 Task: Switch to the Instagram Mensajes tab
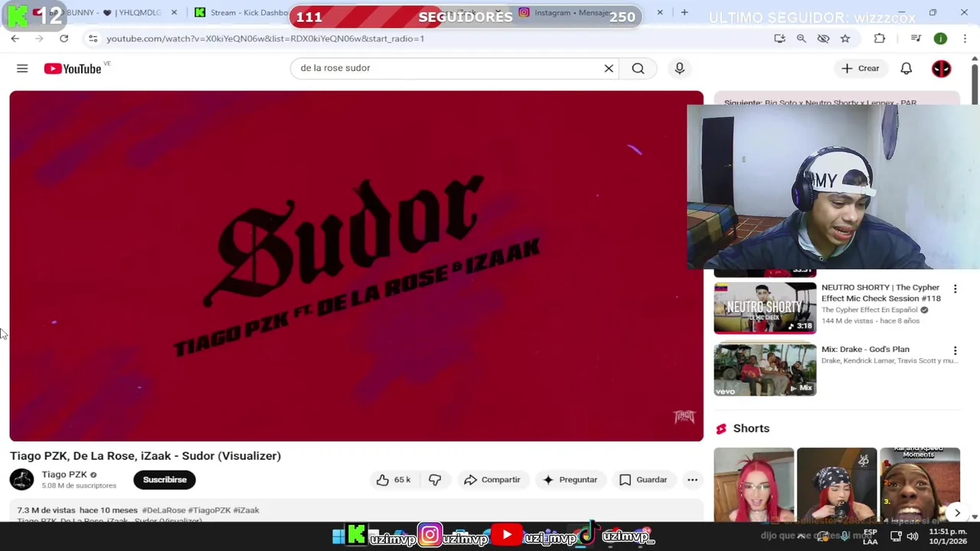tap(590, 12)
